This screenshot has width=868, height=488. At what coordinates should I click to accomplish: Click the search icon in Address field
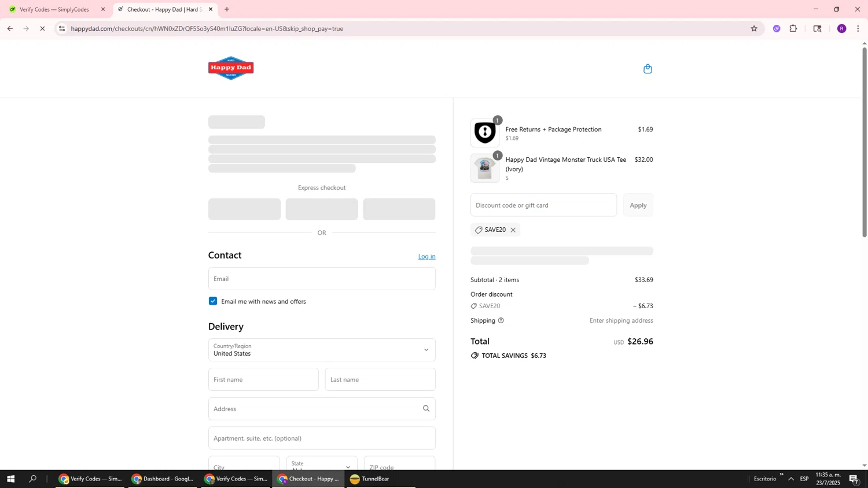[x=426, y=409]
